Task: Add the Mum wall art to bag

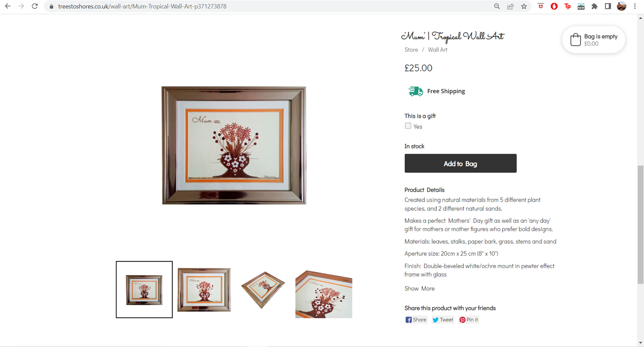Action: coord(460,164)
